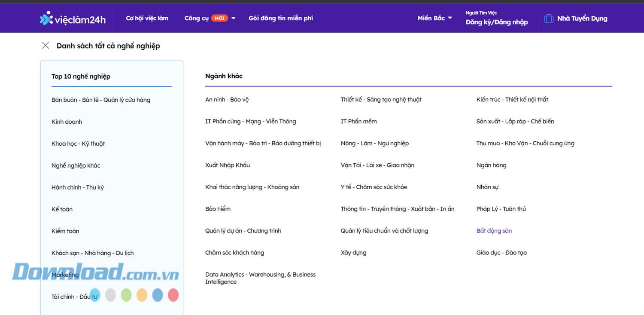Open the Miền Bắc region dropdown
The width and height of the screenshot is (644, 315).
tap(434, 18)
